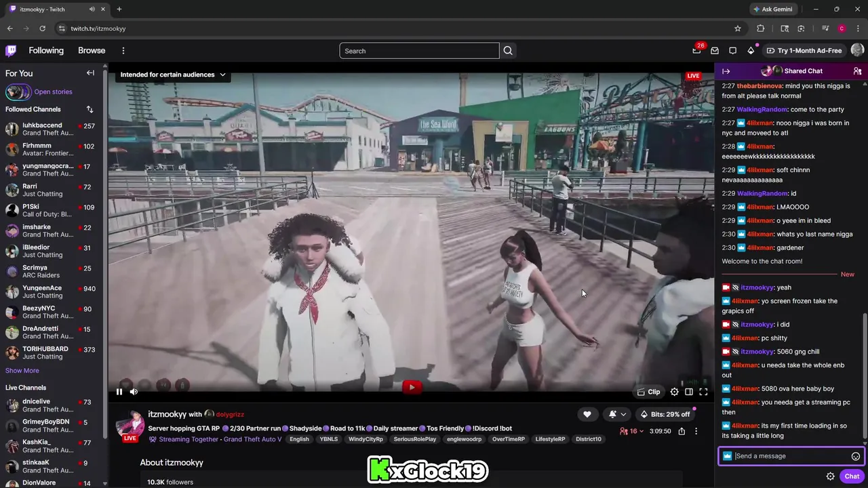
Task: Open the Twitch more options dots menu
Action: coord(123,50)
